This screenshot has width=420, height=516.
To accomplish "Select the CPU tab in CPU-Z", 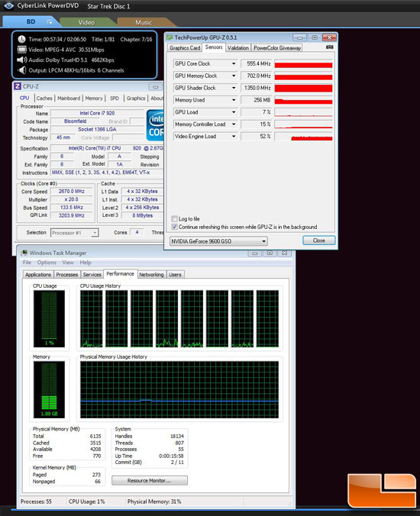I will [24, 98].
